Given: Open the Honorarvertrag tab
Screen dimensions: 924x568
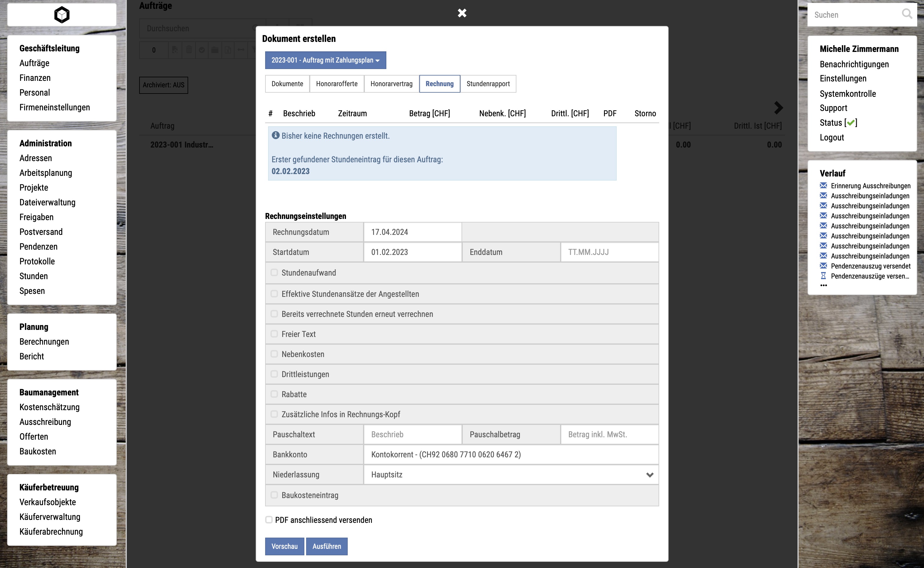Looking at the screenshot, I should (x=391, y=84).
